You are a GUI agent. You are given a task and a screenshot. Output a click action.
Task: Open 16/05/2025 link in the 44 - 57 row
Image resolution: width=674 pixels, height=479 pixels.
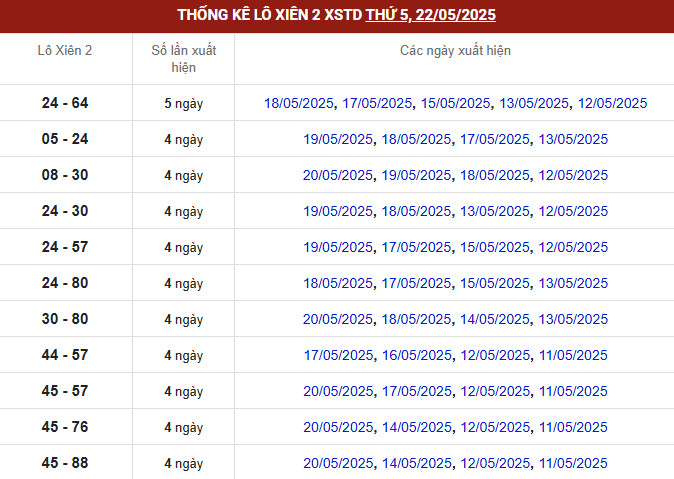417,355
